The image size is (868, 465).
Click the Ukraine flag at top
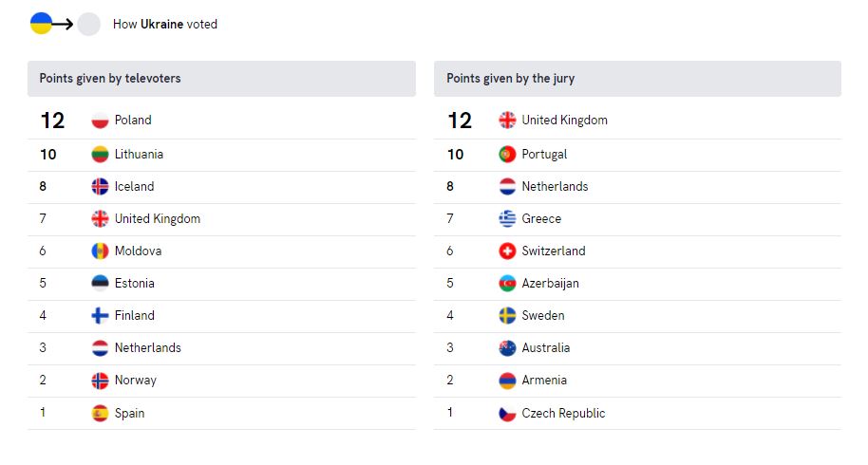pyautogui.click(x=41, y=24)
